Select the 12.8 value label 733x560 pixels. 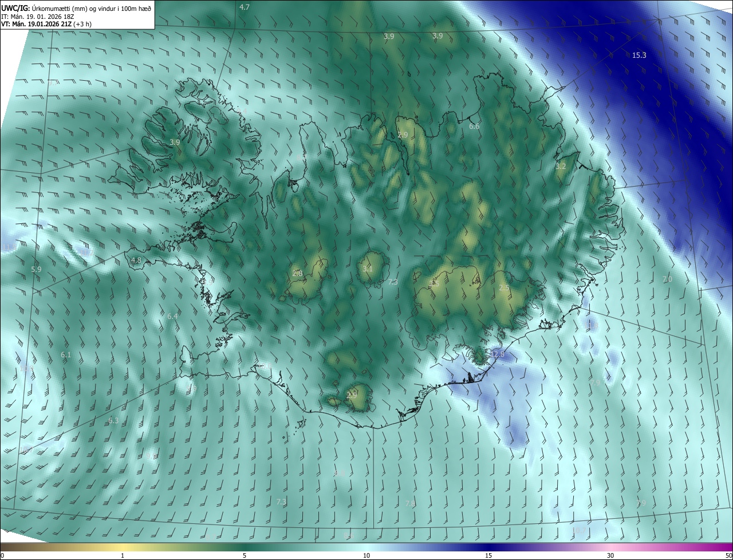(x=498, y=354)
